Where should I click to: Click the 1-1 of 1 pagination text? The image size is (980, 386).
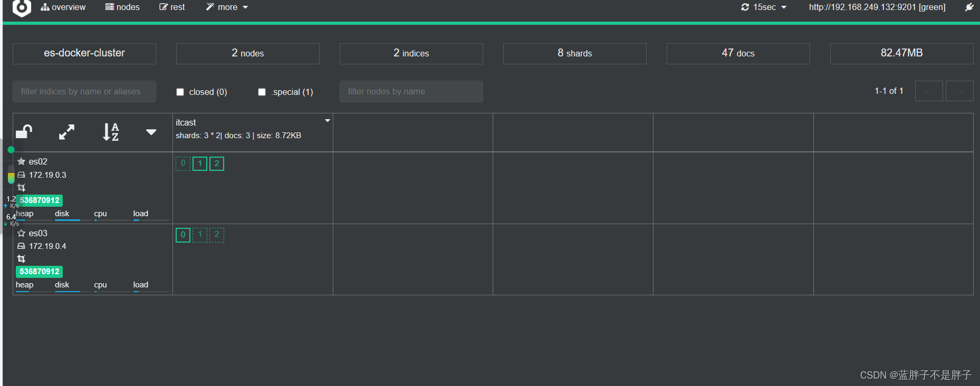889,91
